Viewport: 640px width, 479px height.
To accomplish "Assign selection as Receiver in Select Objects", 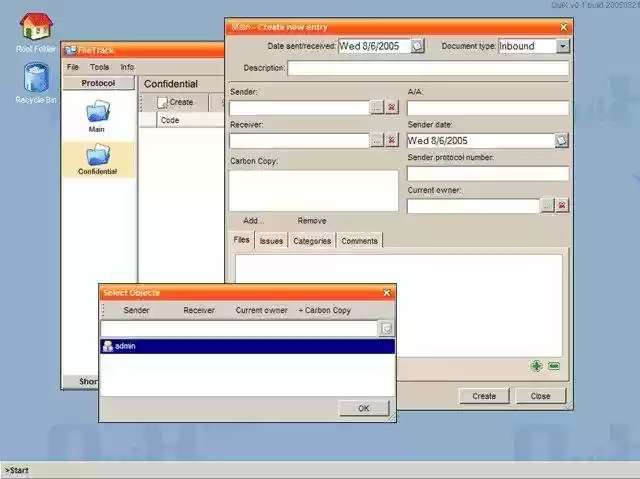I will point(199,310).
